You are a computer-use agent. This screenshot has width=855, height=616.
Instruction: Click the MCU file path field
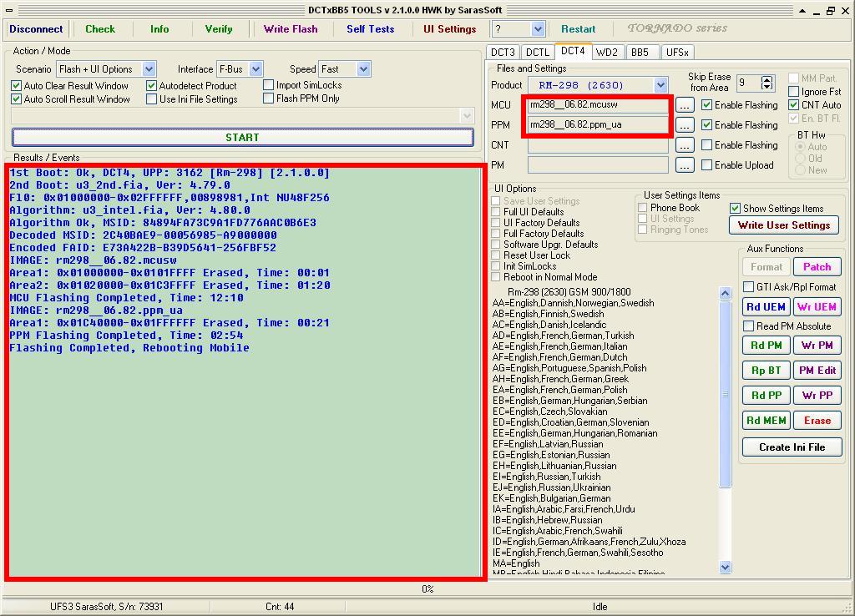point(598,104)
